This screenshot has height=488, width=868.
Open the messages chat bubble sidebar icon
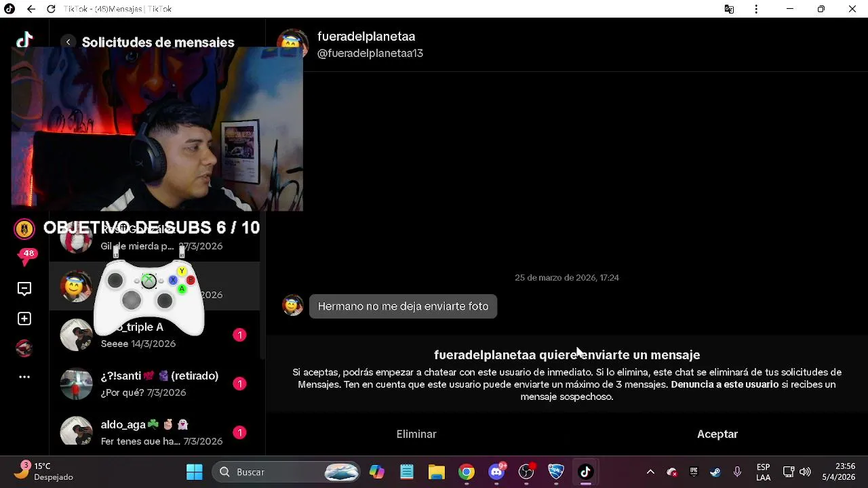point(24,289)
